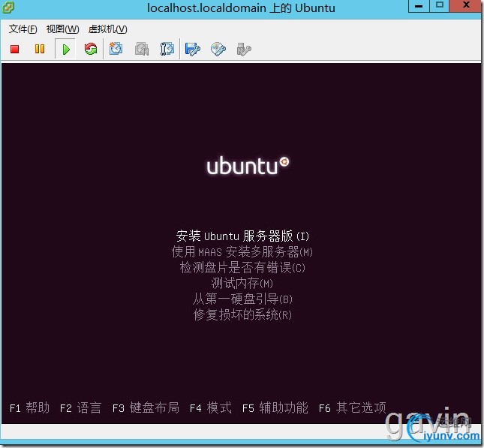Click the floppy disk connect icon
Image resolution: width=484 pixels, height=448 pixels.
[x=193, y=49]
